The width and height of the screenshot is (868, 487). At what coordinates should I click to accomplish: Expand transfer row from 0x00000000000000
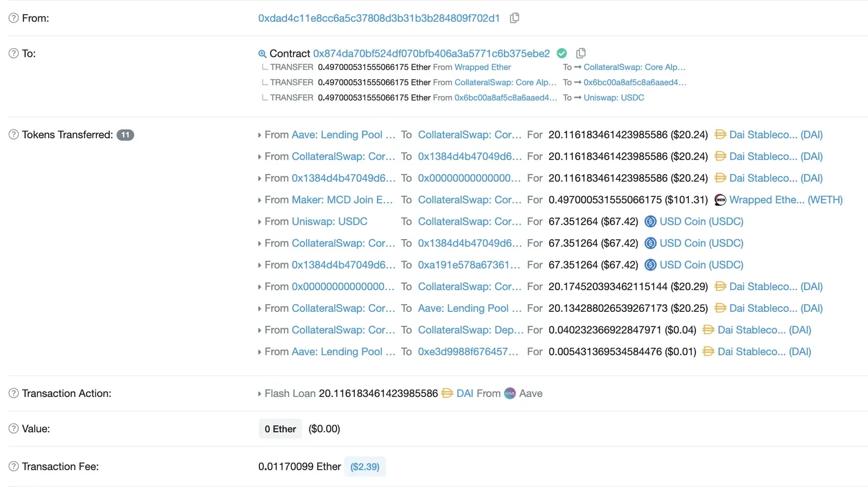[x=259, y=287]
